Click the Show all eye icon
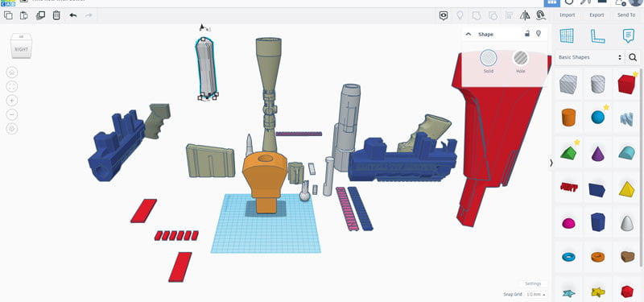 pos(444,15)
